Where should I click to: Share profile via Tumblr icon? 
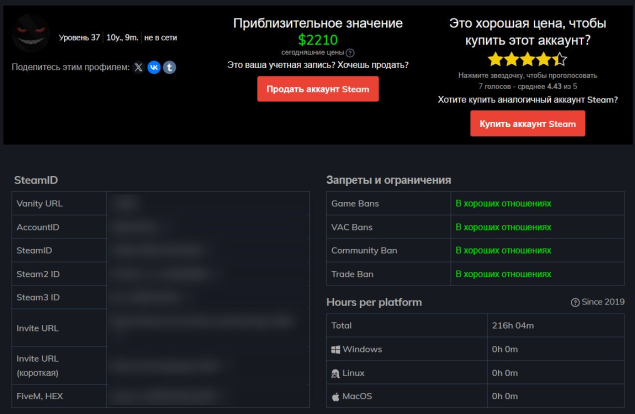click(x=170, y=67)
